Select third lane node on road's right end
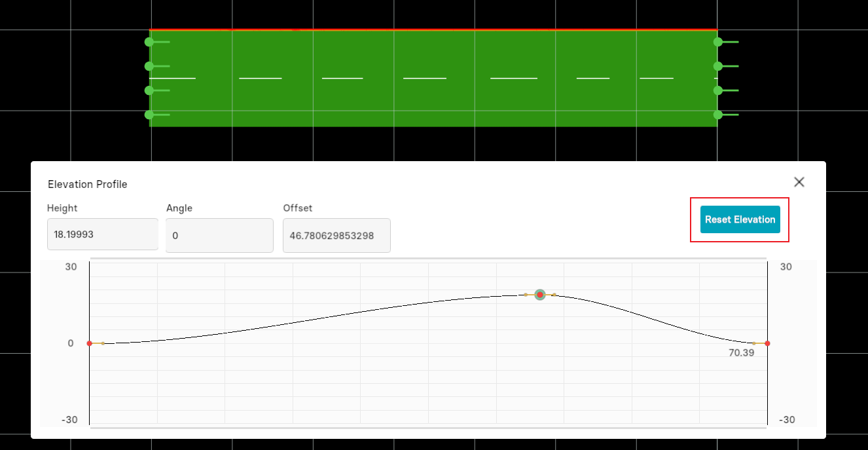868x450 pixels. click(718, 90)
